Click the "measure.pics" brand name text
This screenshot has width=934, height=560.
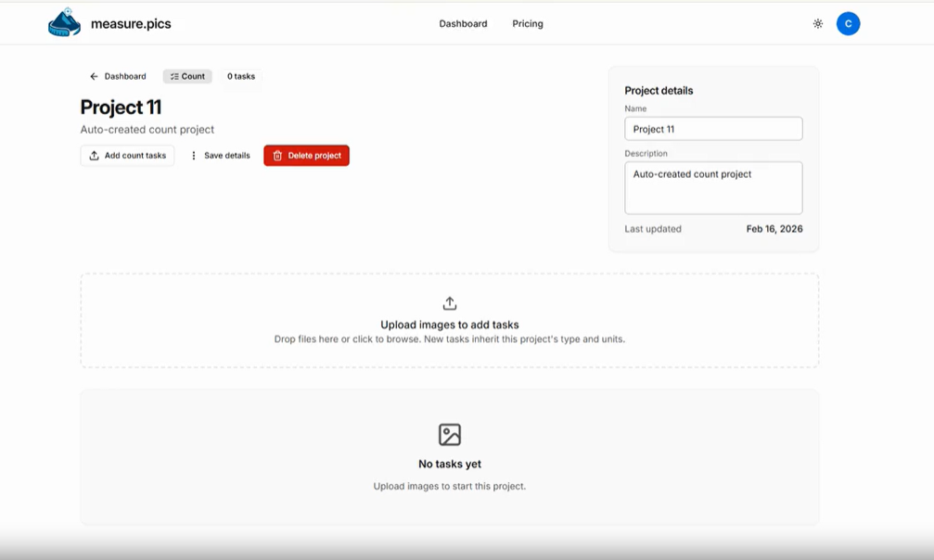pyautogui.click(x=131, y=24)
